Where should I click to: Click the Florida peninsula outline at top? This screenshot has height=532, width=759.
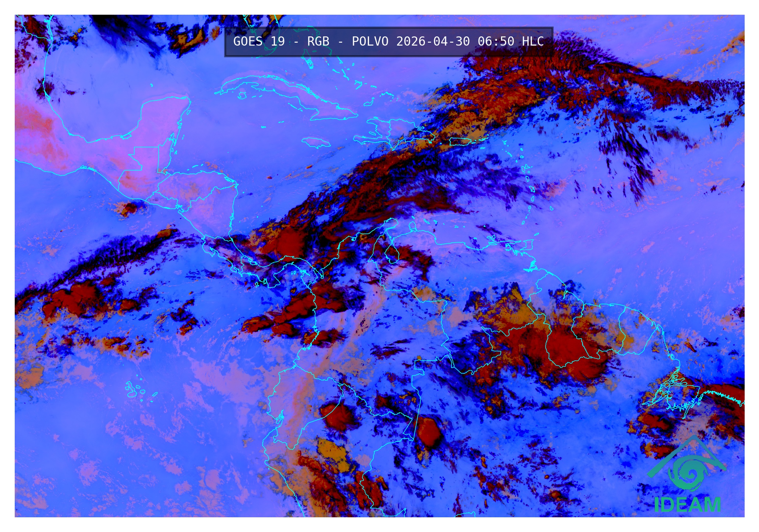[263, 22]
